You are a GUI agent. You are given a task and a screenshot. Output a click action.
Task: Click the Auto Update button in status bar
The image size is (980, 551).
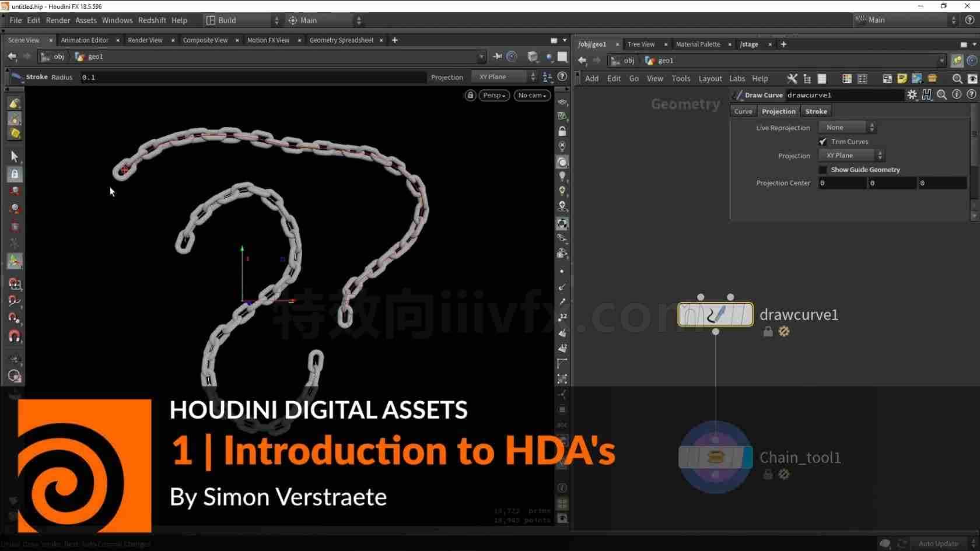pyautogui.click(x=938, y=543)
